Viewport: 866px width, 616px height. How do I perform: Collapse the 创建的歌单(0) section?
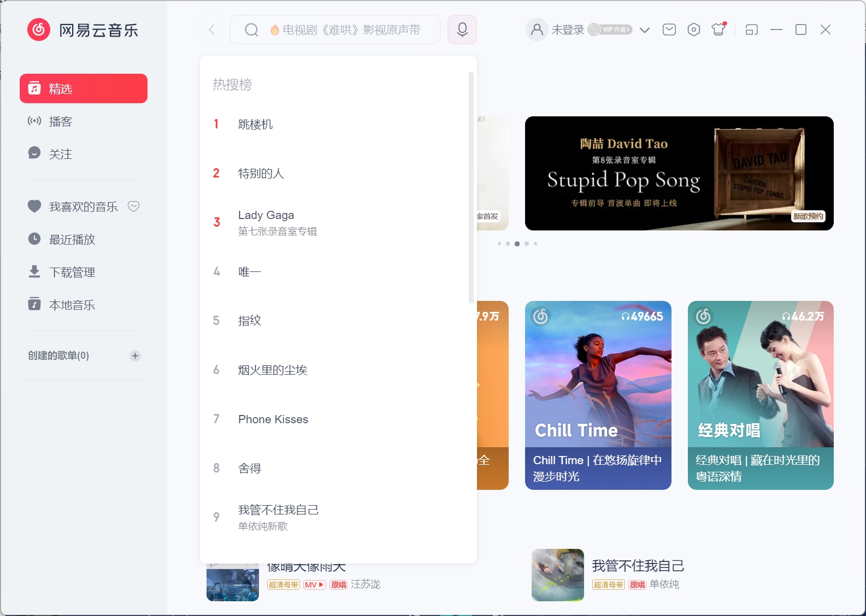coord(58,356)
